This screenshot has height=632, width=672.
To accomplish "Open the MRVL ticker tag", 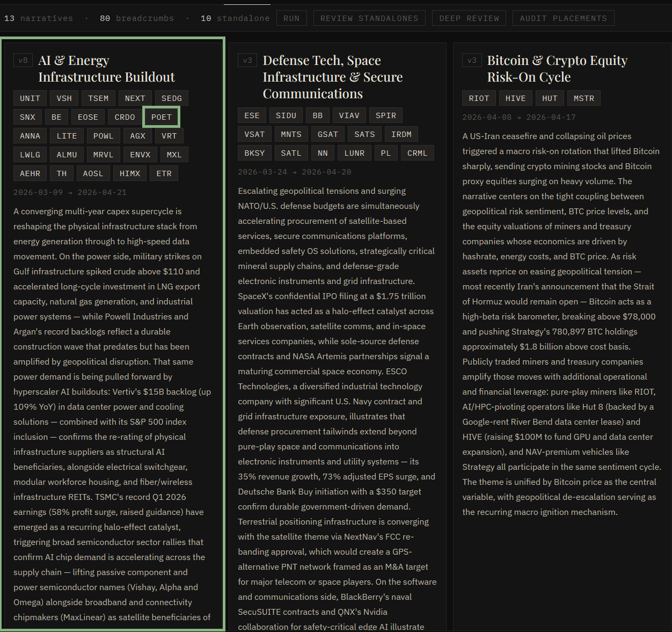I will (104, 155).
